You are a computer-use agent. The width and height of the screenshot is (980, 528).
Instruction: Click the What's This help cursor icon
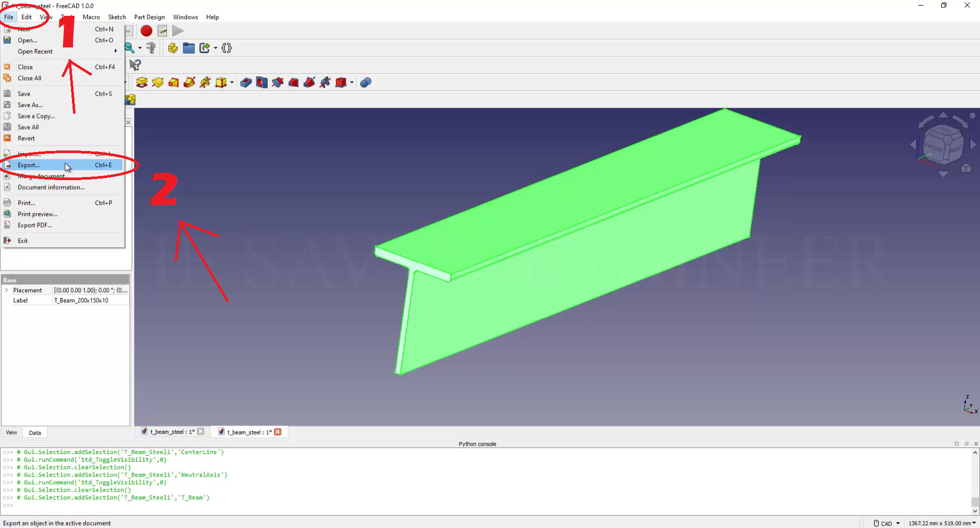(x=135, y=65)
